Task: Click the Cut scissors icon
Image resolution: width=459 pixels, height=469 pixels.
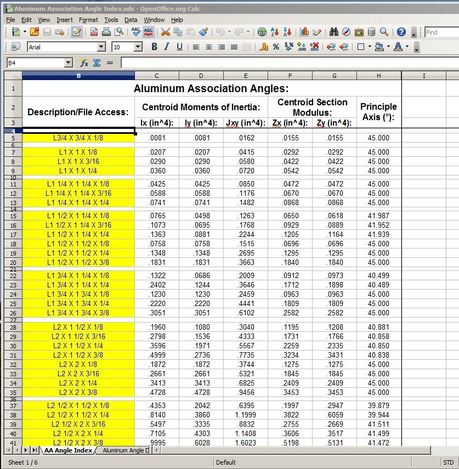Action: point(165,32)
